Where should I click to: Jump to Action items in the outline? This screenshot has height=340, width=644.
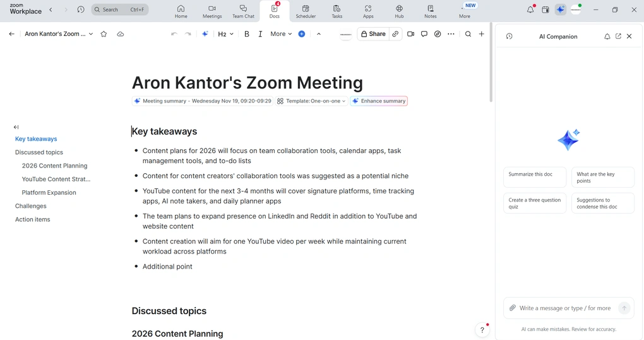point(32,219)
